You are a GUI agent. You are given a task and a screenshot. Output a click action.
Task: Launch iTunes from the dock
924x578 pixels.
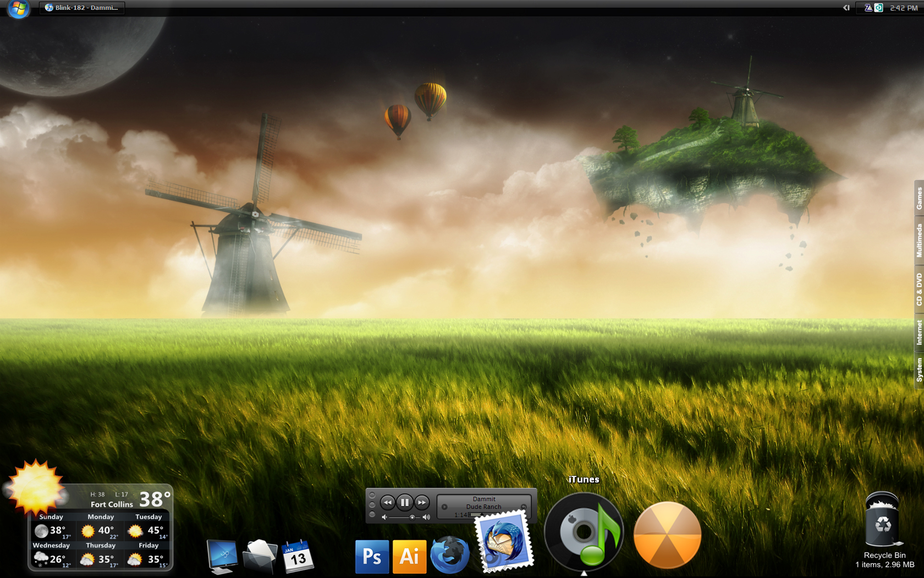coord(584,532)
